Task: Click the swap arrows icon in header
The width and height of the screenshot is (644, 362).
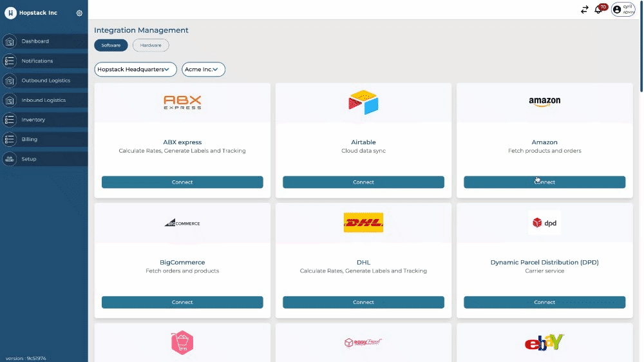Action: tap(584, 10)
